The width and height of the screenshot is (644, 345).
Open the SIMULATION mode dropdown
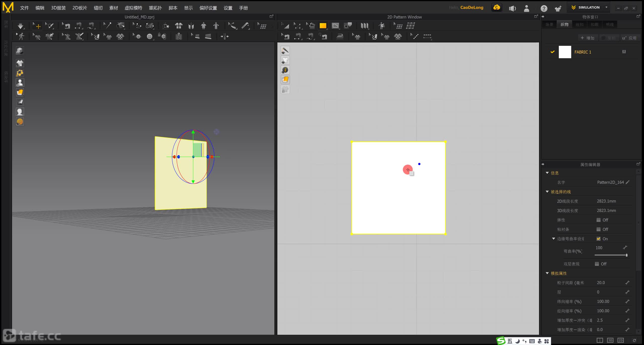607,7
